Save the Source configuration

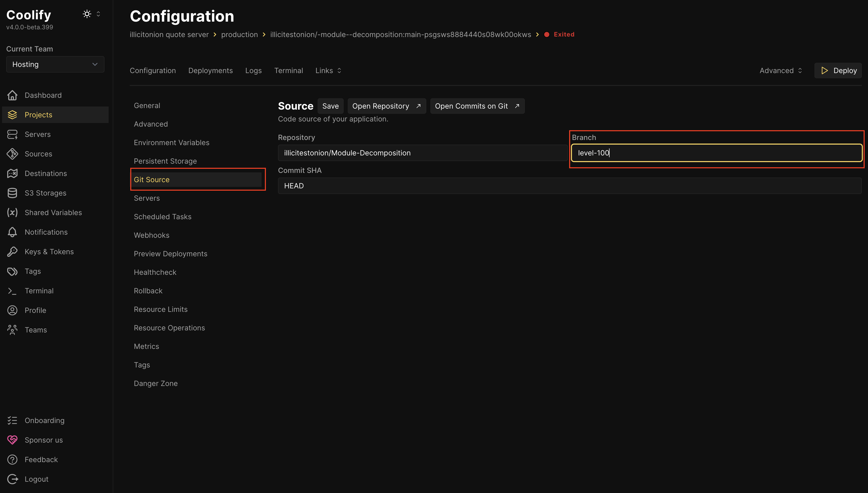pos(331,106)
